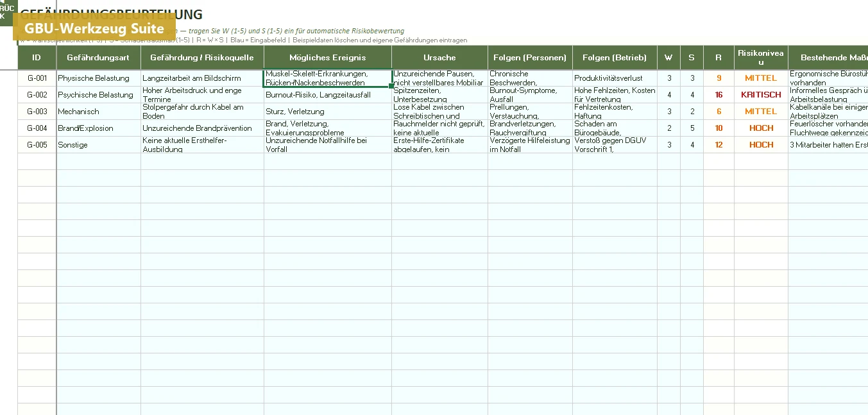Select the Psychische Belastung cell

pos(98,95)
